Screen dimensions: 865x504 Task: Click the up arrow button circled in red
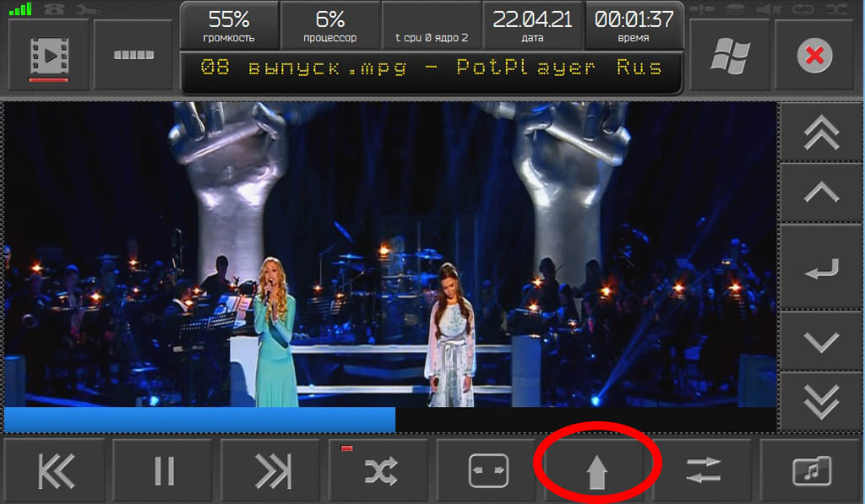coord(597,471)
